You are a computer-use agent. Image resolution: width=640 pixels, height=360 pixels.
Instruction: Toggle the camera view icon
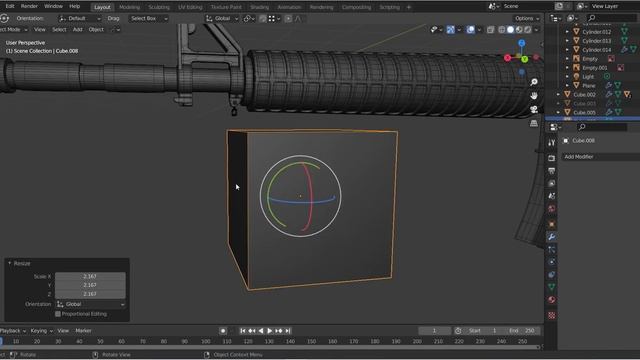point(533,109)
